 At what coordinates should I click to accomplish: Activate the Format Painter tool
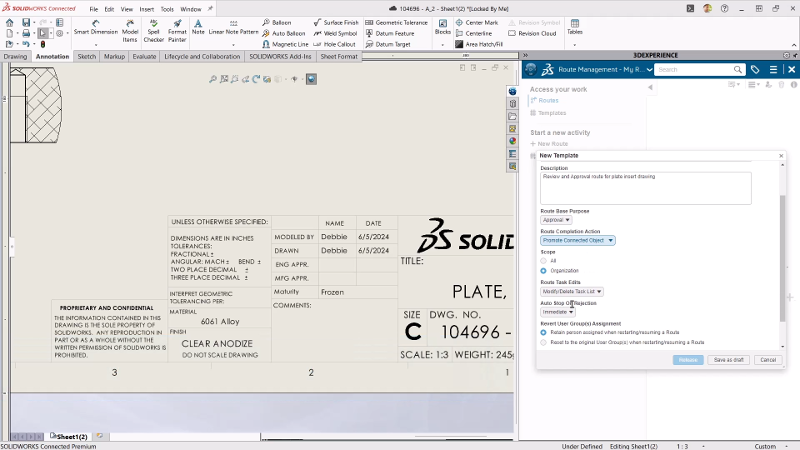click(x=177, y=31)
